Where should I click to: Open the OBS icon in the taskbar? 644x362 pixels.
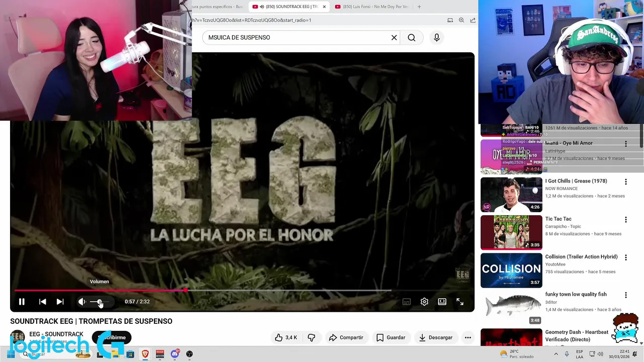189,354
